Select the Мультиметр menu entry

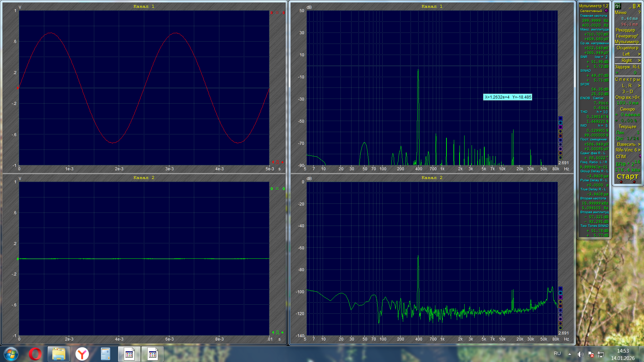(x=627, y=42)
